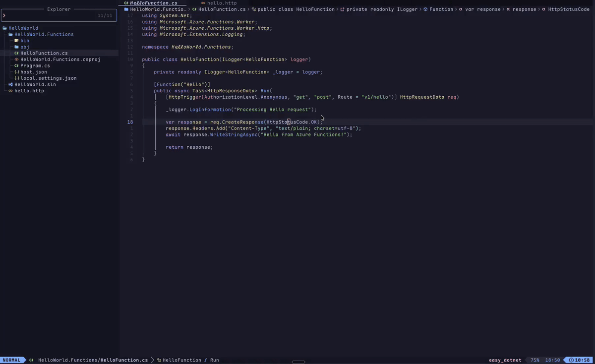The height and width of the screenshot is (364, 595).
Task: Click the 'return response;' statement
Action: (x=189, y=147)
